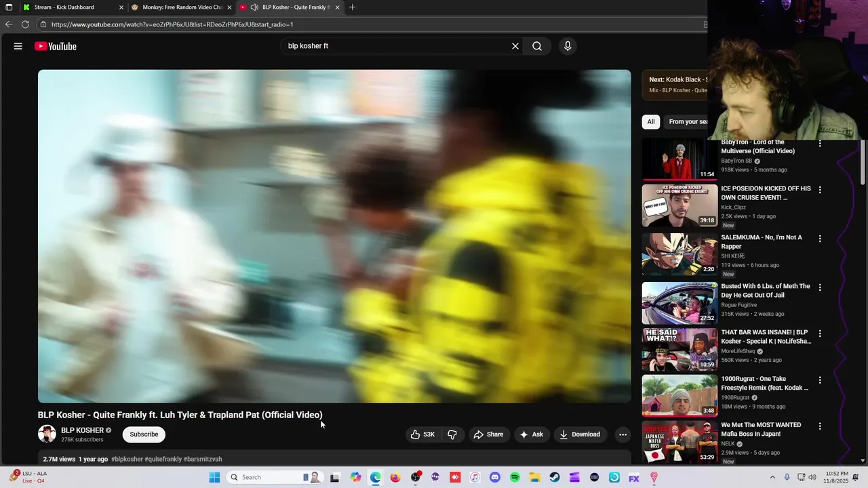Open Microsoft Edge from taskbar
The width and height of the screenshot is (868, 488).
[x=376, y=477]
